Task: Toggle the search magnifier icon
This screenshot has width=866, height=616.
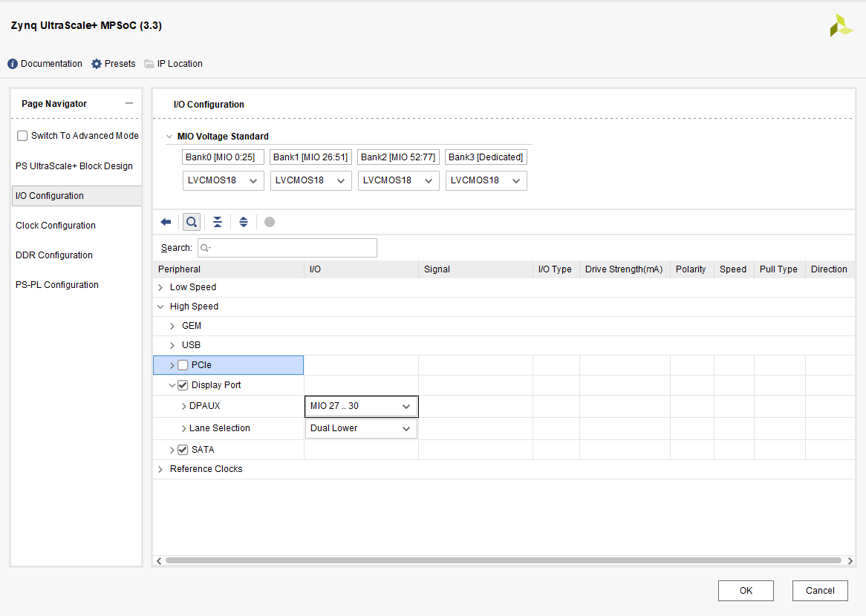Action: [x=192, y=222]
